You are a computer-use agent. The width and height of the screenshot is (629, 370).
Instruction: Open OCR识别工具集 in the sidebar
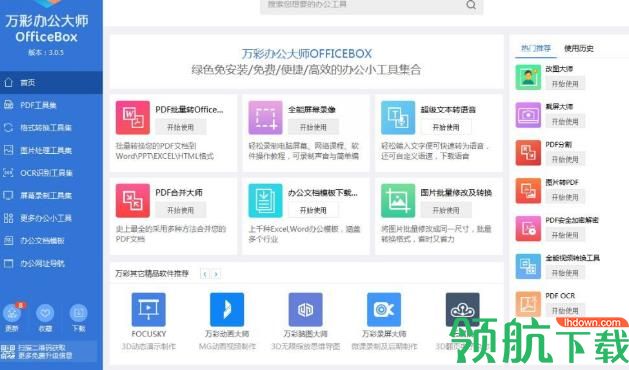pos(51,173)
